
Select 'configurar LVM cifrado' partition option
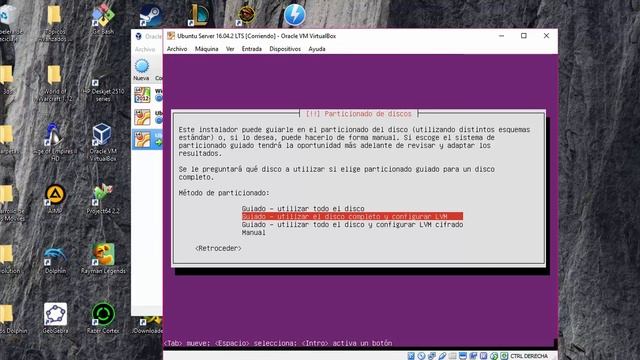coord(352,224)
